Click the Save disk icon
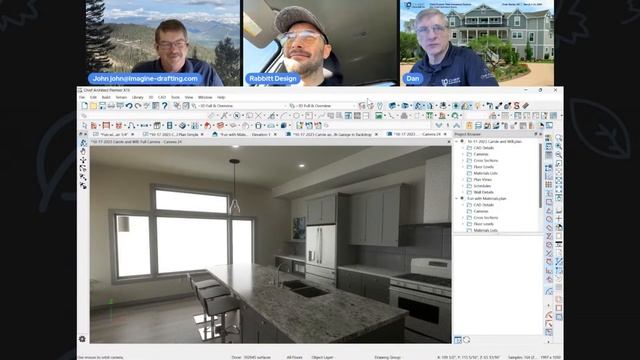 pyautogui.click(x=102, y=106)
